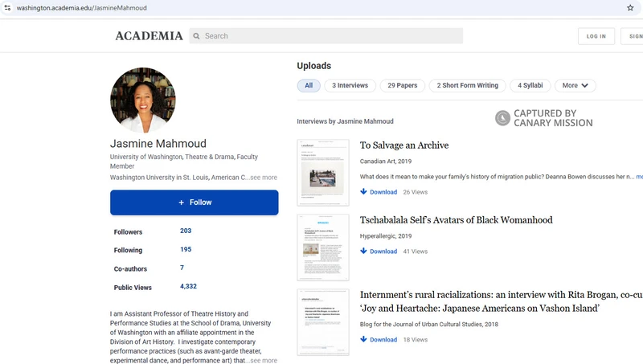This screenshot has width=643, height=364.
Task: Click download arrow icon for To Salvage an Archive
Action: pyautogui.click(x=363, y=191)
